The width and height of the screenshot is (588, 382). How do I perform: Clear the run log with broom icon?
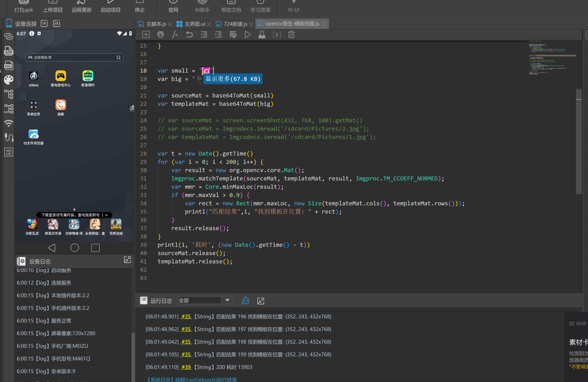point(245,300)
